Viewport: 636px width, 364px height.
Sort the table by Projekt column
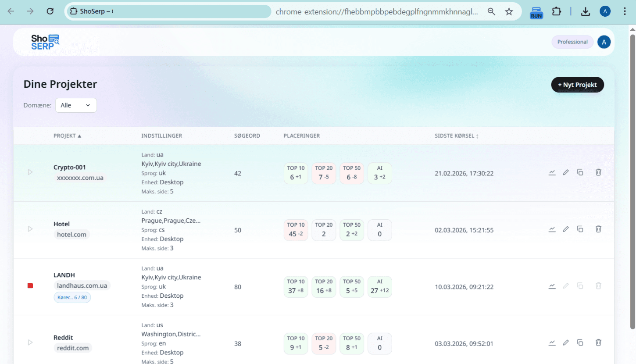coord(68,136)
